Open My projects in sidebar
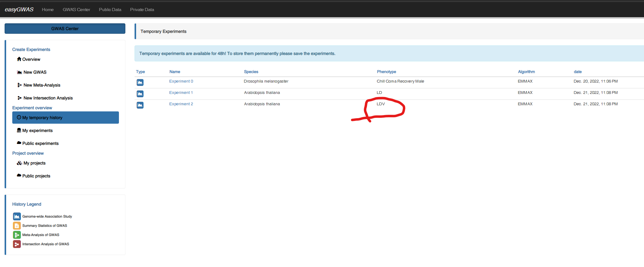 (x=34, y=163)
